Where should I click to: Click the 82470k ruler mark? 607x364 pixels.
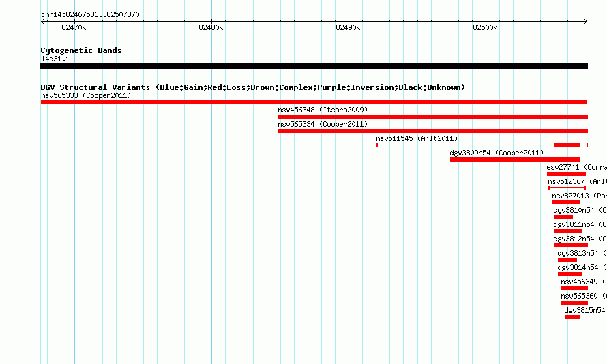74,27
